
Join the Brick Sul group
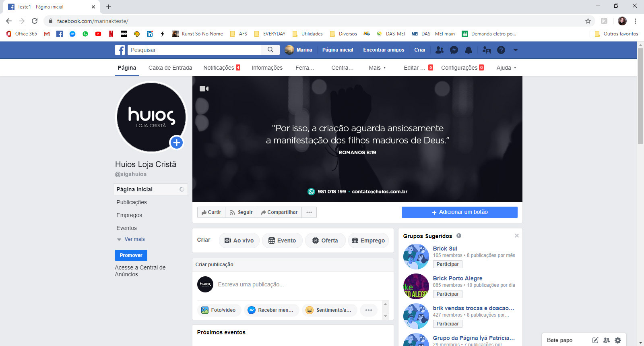448,264
